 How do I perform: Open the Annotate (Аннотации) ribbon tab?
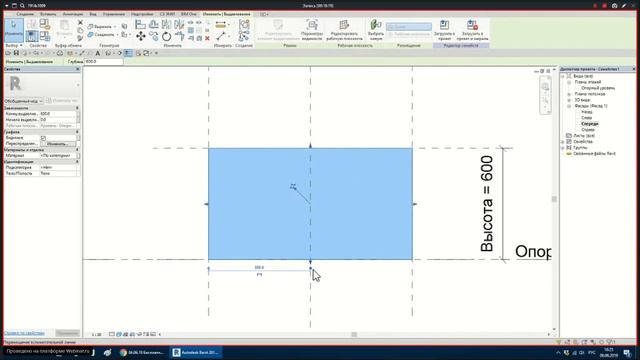tap(73, 14)
